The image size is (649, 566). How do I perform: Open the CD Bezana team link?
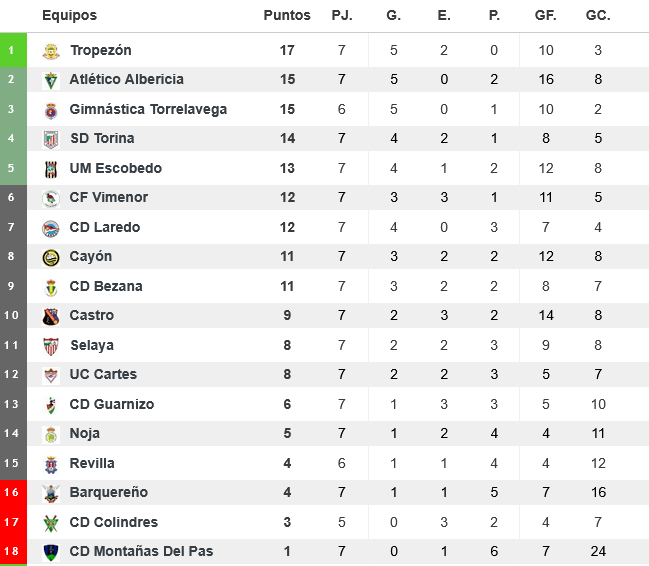pyautogui.click(x=105, y=286)
